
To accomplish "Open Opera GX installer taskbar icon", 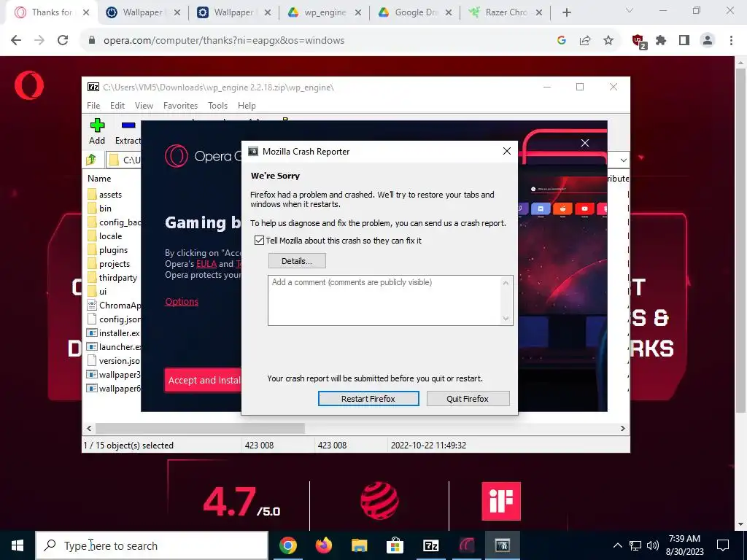I will [x=466, y=545].
